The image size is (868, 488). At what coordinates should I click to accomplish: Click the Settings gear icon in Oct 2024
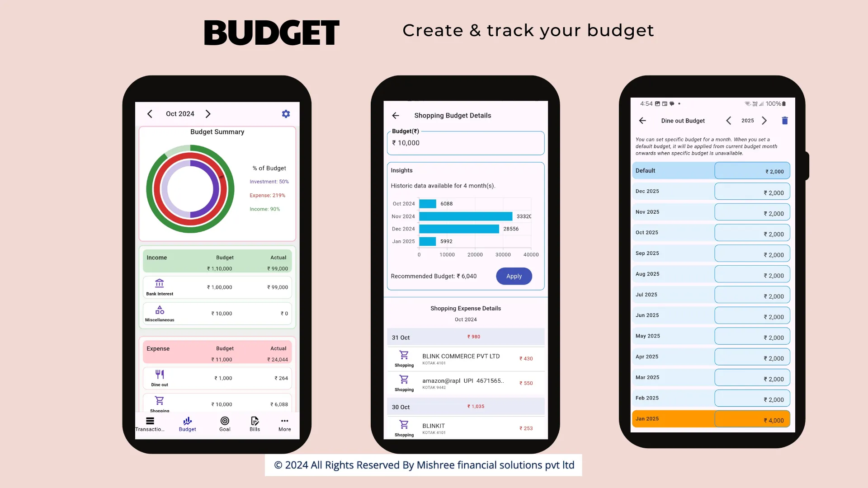coord(286,114)
